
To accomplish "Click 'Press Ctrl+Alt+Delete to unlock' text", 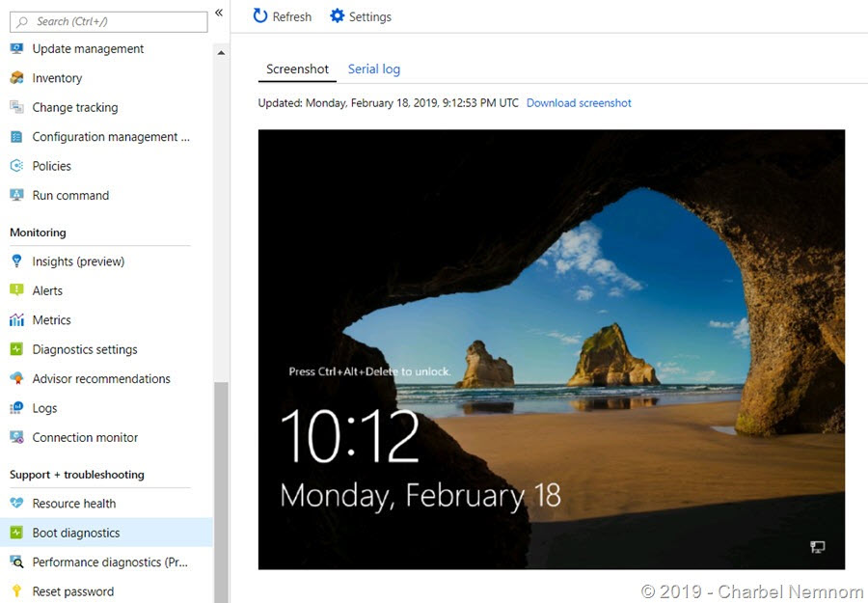I will click(369, 371).
